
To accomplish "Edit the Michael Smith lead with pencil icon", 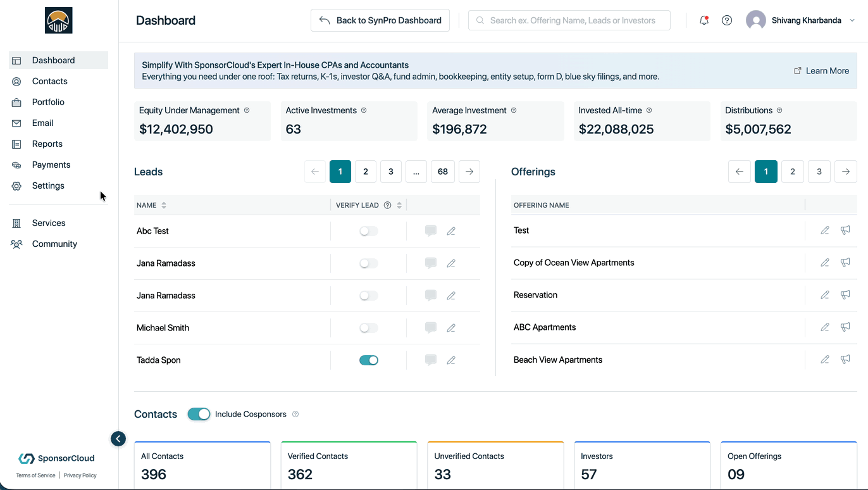I will [451, 328].
